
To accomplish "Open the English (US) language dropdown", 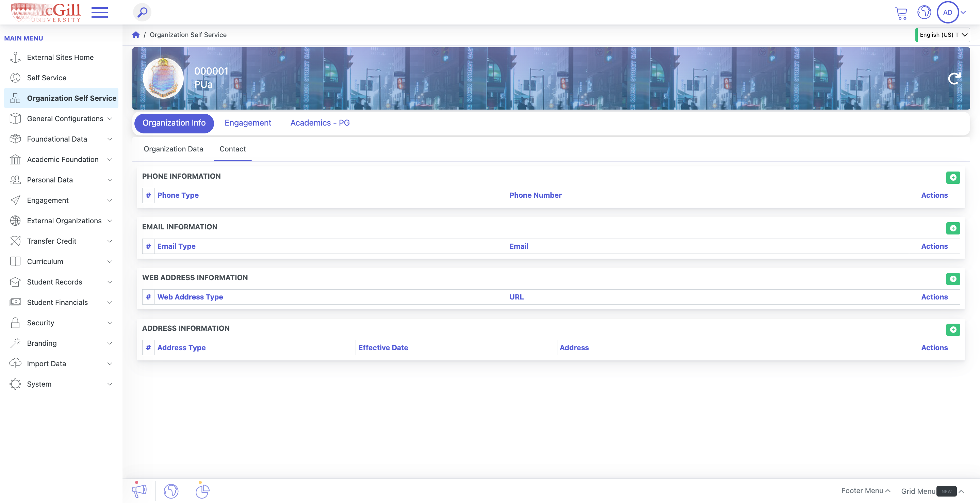I will pos(942,35).
